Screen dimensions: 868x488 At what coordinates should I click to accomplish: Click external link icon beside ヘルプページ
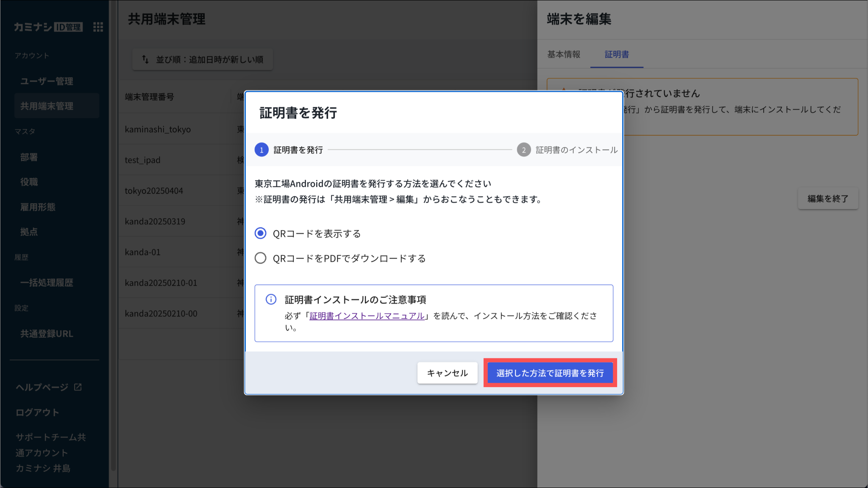(x=78, y=387)
